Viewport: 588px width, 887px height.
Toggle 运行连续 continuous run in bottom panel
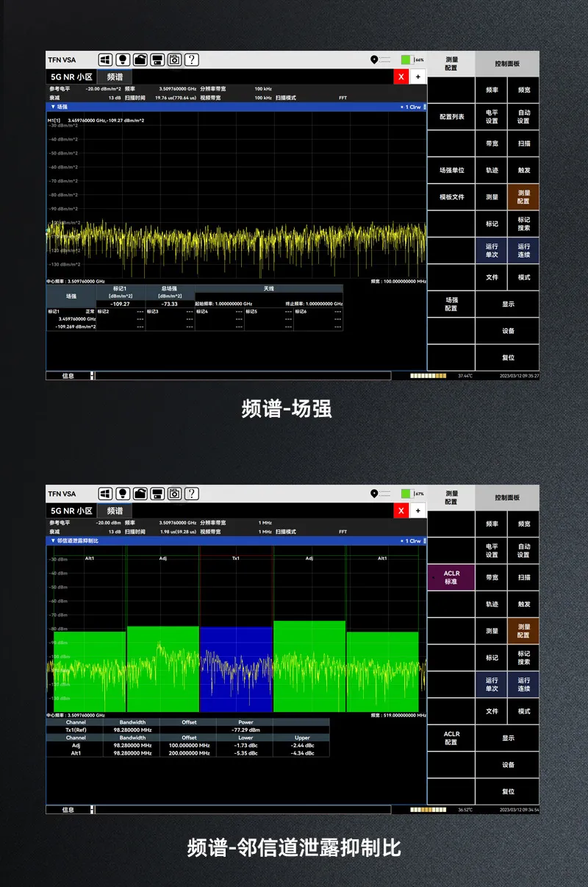coord(523,685)
